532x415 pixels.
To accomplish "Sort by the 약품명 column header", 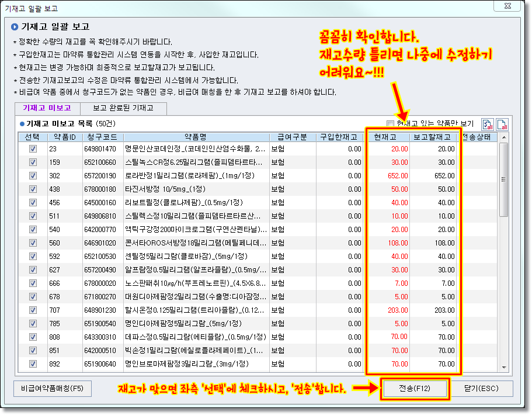I will (195, 137).
